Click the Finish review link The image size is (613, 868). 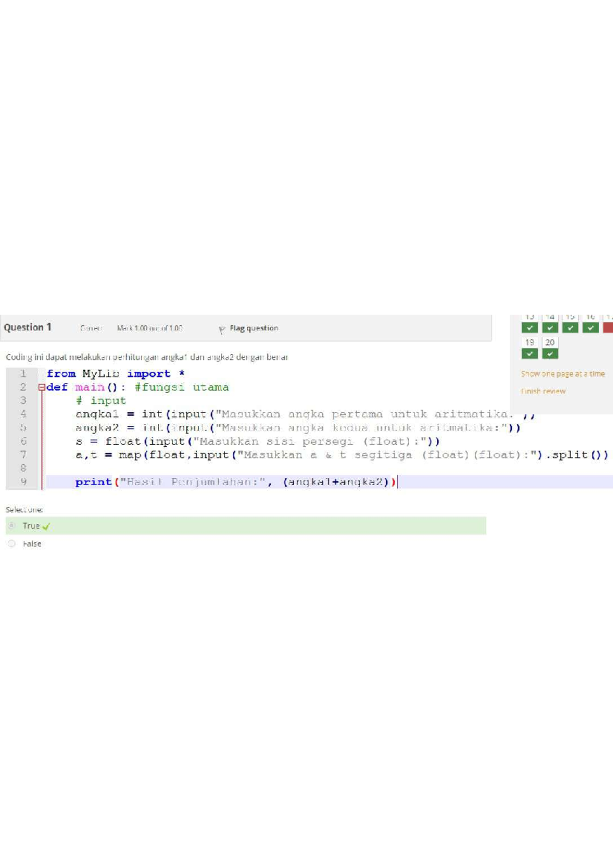click(543, 391)
